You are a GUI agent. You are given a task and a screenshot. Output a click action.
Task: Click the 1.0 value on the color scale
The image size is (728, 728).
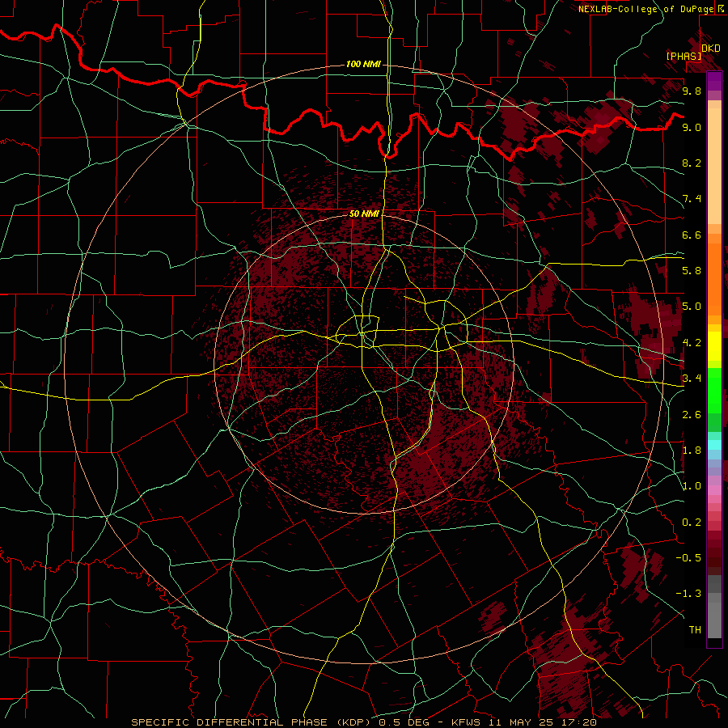click(x=692, y=486)
